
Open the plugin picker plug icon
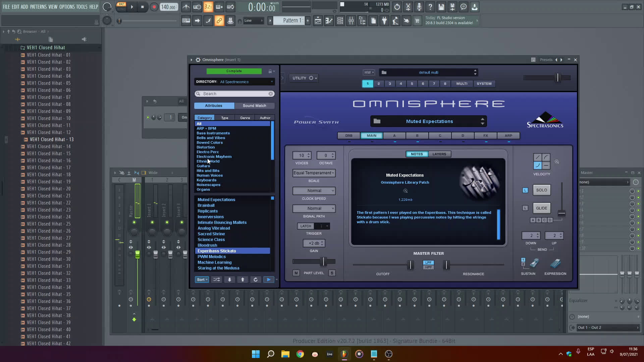[x=384, y=21]
